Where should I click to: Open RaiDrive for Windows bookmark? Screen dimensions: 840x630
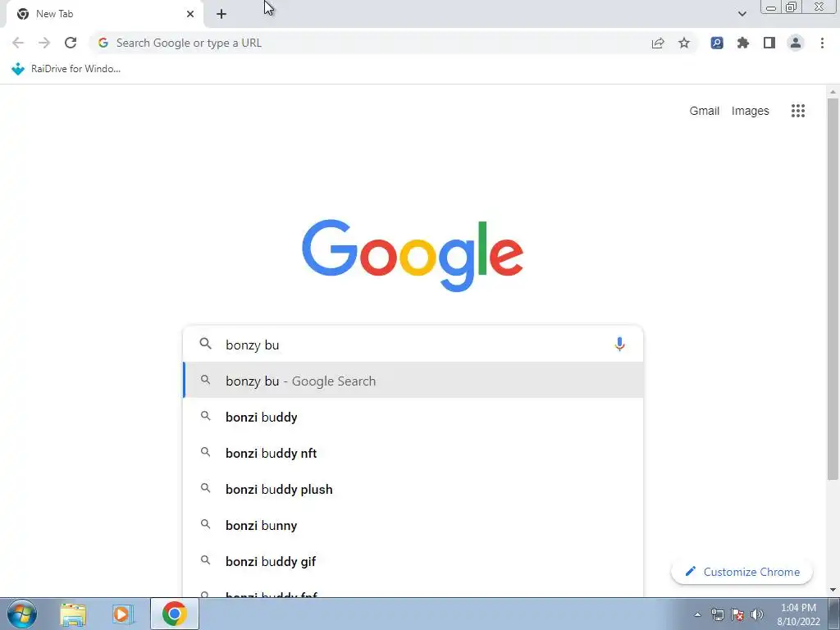click(66, 69)
